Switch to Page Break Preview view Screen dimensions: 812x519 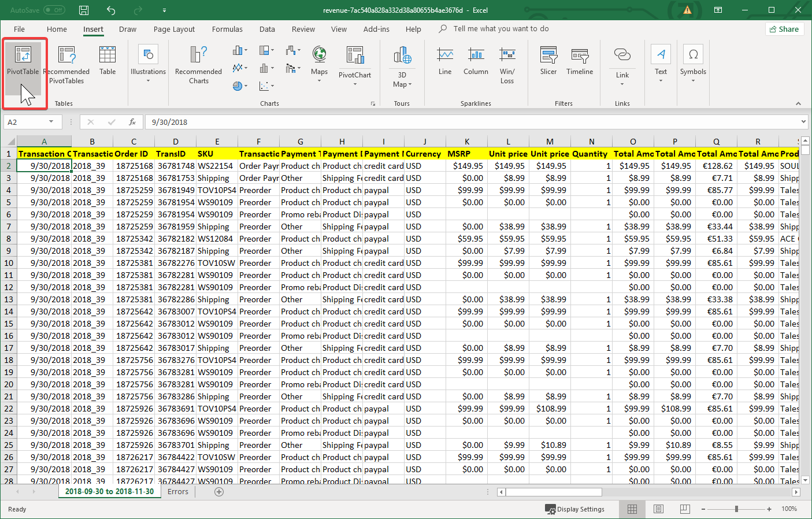click(685, 509)
